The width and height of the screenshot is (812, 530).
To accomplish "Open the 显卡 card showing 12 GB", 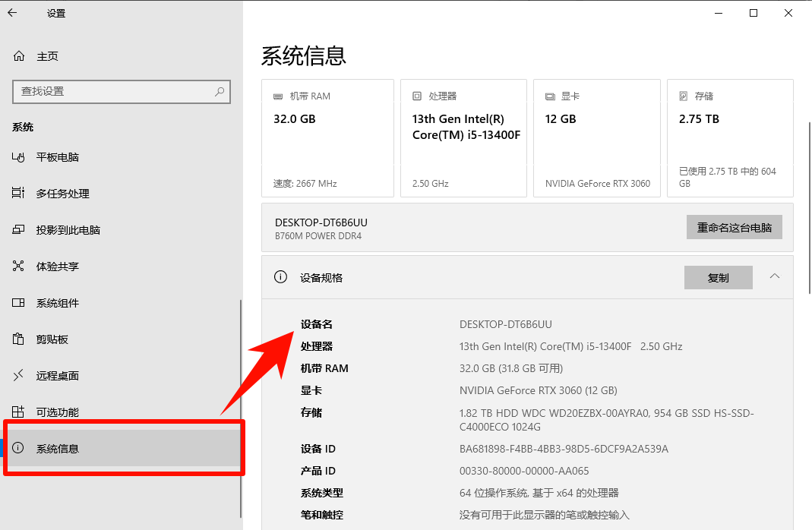I will (x=596, y=138).
